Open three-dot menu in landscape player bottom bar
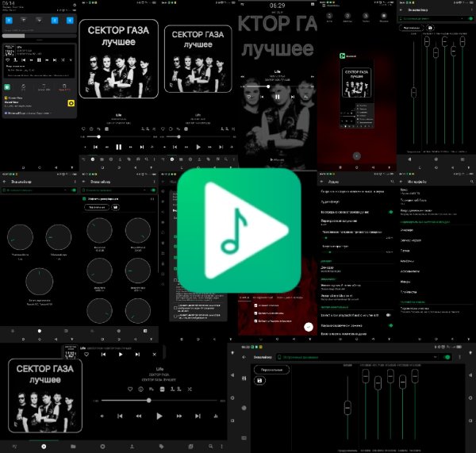Image resolution: width=476 pixels, height=453 pixels. tap(221, 447)
